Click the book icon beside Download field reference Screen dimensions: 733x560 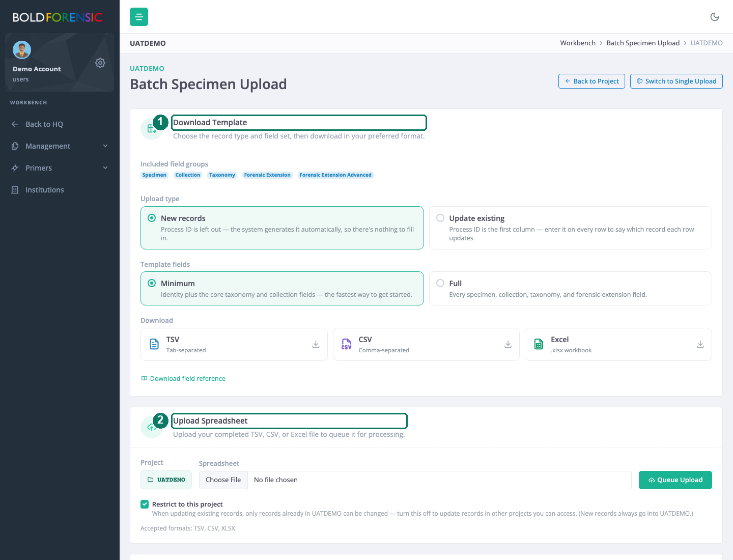point(144,378)
